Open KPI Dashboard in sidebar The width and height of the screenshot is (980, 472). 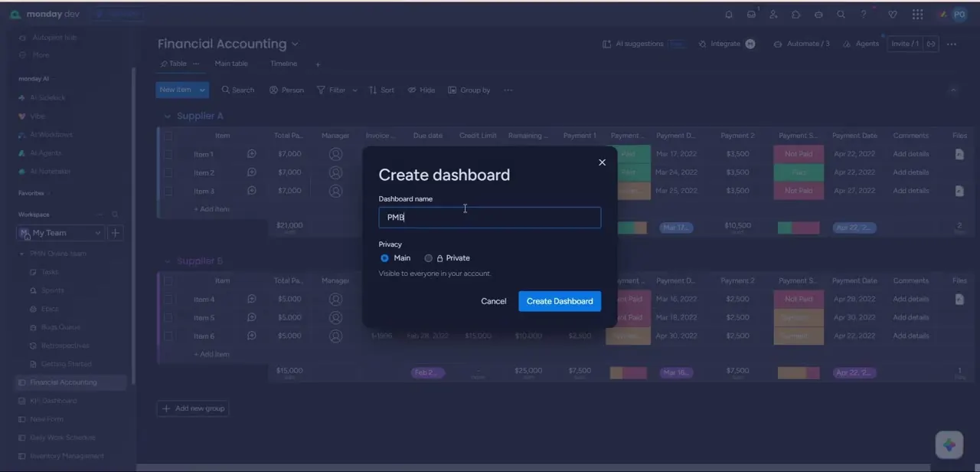[54, 401]
